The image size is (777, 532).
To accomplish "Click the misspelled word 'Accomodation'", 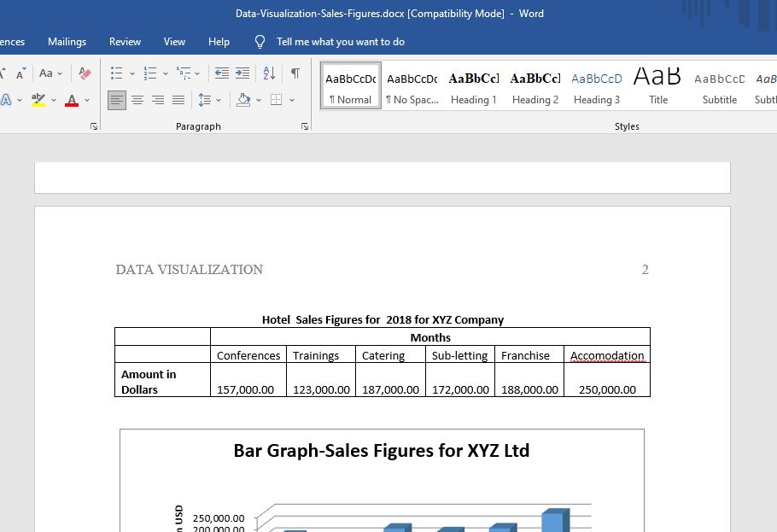I will pos(607,355).
